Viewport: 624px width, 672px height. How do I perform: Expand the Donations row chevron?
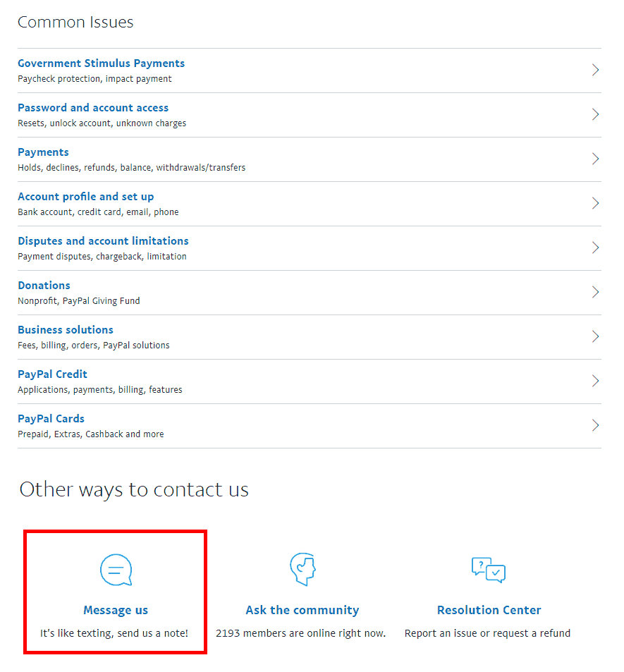(595, 293)
